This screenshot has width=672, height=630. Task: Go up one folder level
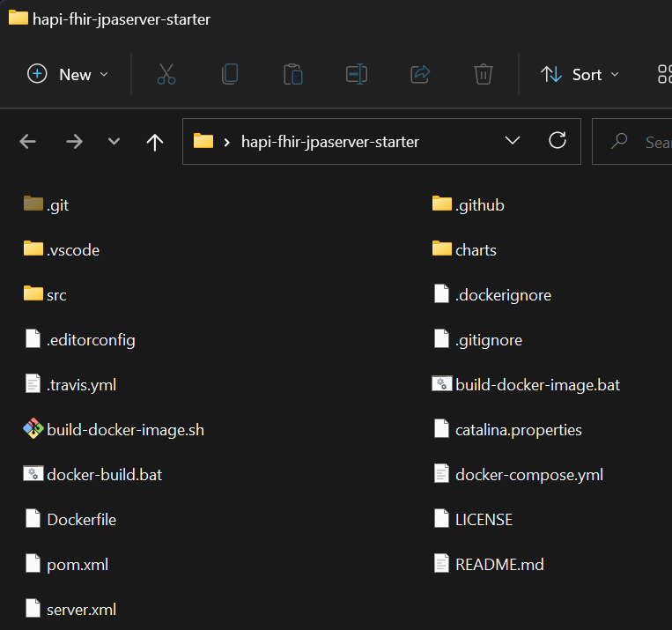point(155,142)
